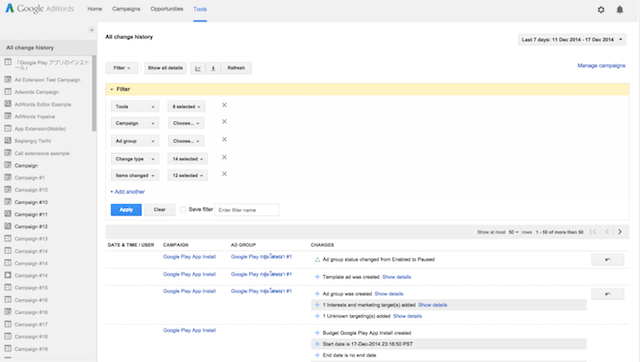Click the Campaign #19 sidebar icon
This screenshot has height=362, width=640.
click(x=8, y=349)
